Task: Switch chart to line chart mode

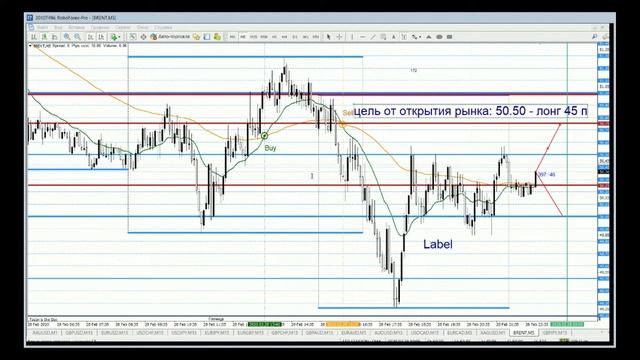Action: tap(54, 37)
